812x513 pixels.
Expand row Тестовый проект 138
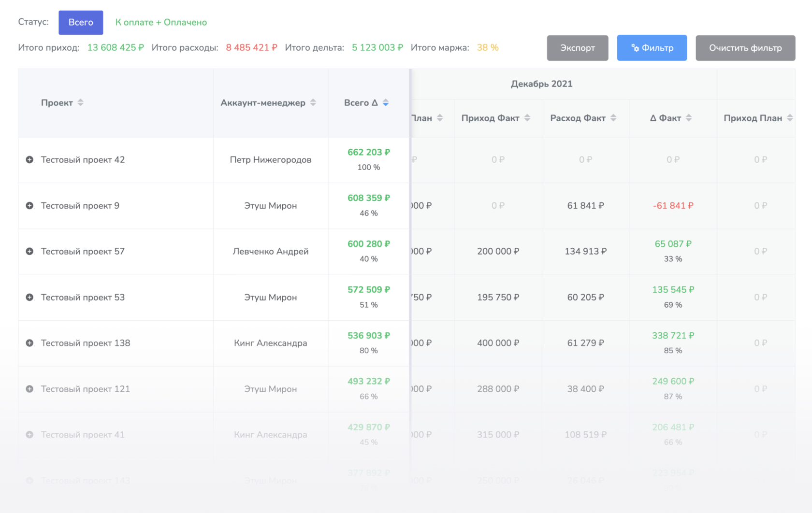29,343
